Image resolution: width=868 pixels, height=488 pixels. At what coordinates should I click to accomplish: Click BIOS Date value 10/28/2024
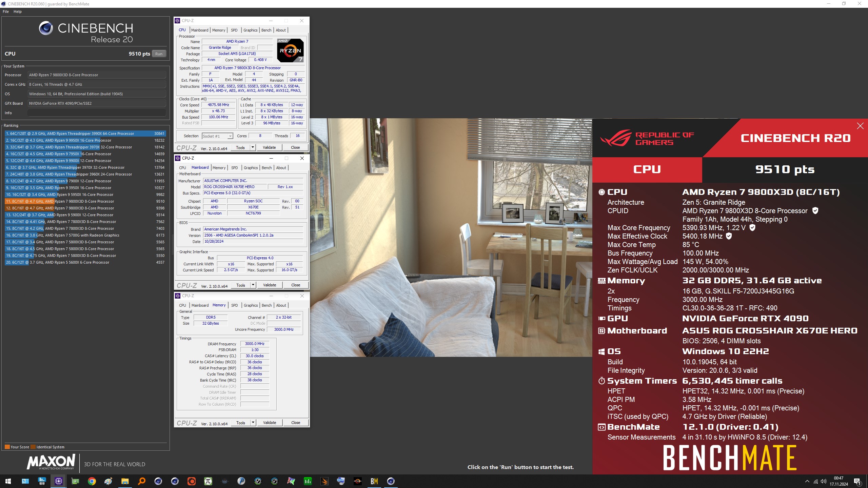(253, 242)
